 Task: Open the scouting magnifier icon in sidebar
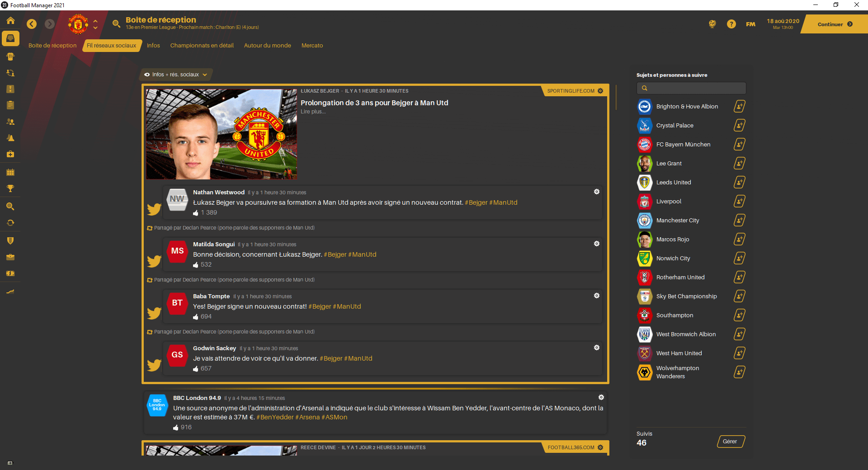coord(10,207)
